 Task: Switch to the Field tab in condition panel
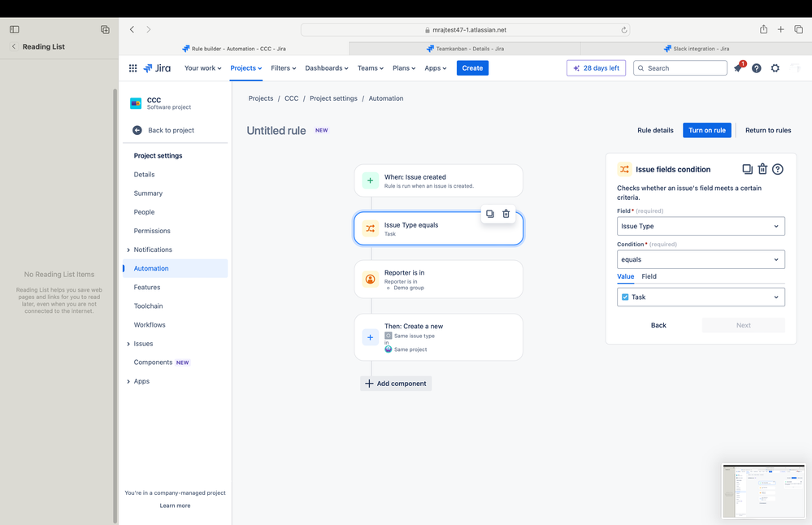click(x=649, y=276)
